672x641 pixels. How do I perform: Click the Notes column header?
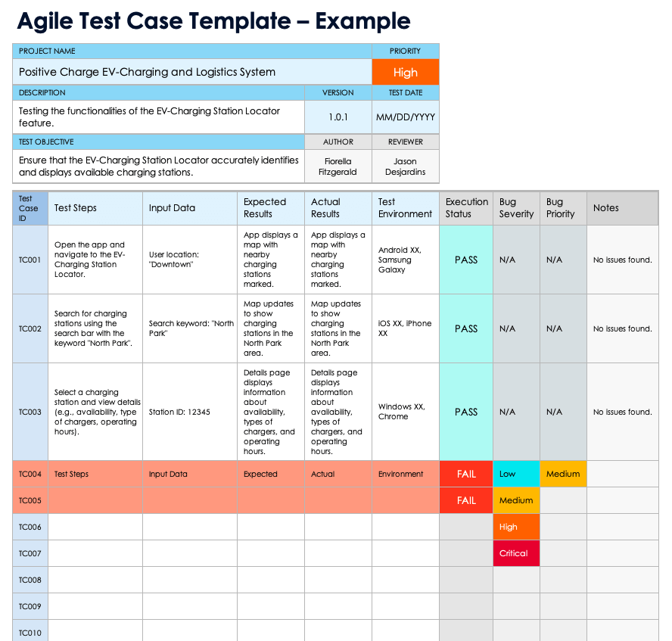coord(622,208)
